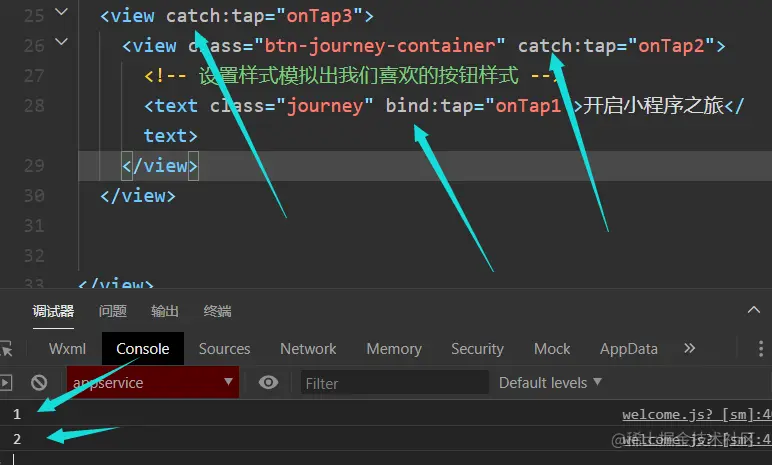This screenshot has height=465, width=772.
Task: Clear the console with the ban icon
Action: click(x=39, y=382)
